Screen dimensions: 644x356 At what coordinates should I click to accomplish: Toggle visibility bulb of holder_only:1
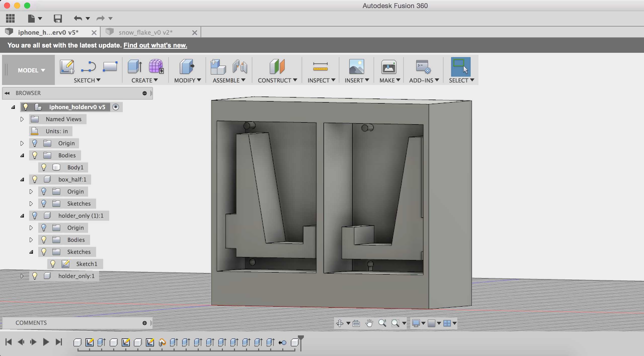click(35, 276)
